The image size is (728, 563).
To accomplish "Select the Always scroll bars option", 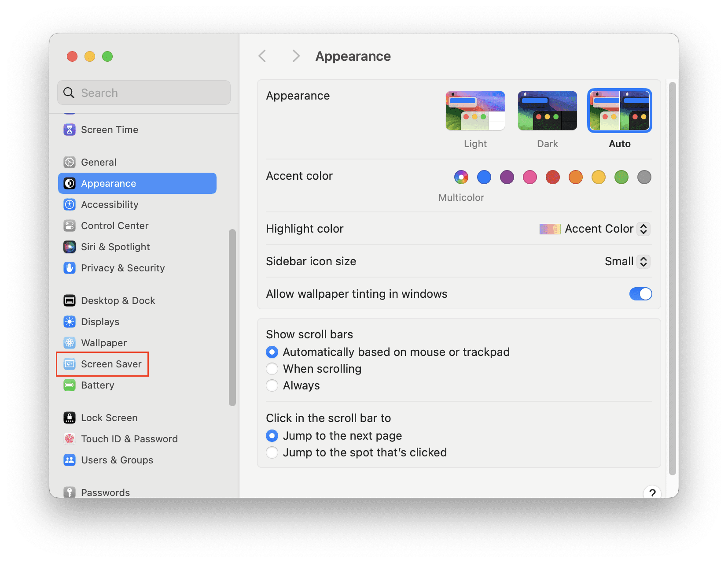I will tap(272, 385).
